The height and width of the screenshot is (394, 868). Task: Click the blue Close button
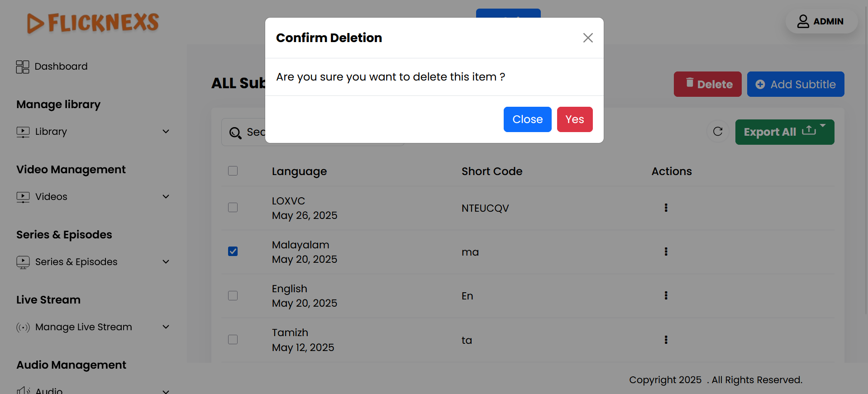[527, 119]
